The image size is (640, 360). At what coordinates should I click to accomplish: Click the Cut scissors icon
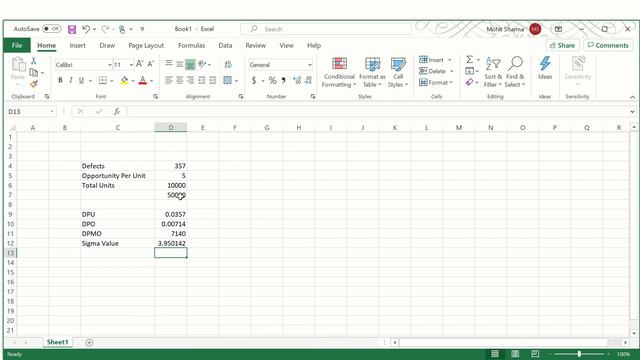coord(33,61)
